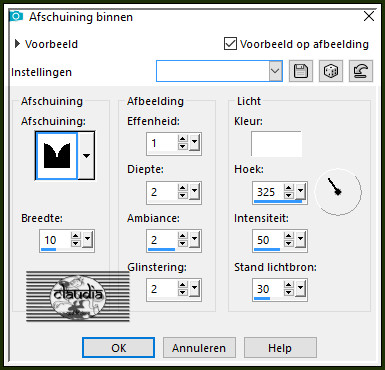Toggle Voorbeeld op afbeelding checkbox
Viewport: 385px width, 370px height.
pos(230,44)
